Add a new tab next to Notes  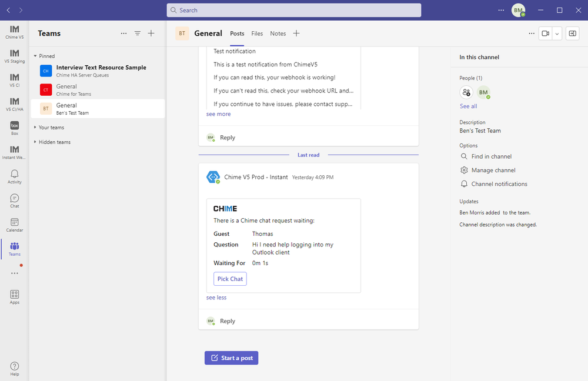click(x=296, y=34)
